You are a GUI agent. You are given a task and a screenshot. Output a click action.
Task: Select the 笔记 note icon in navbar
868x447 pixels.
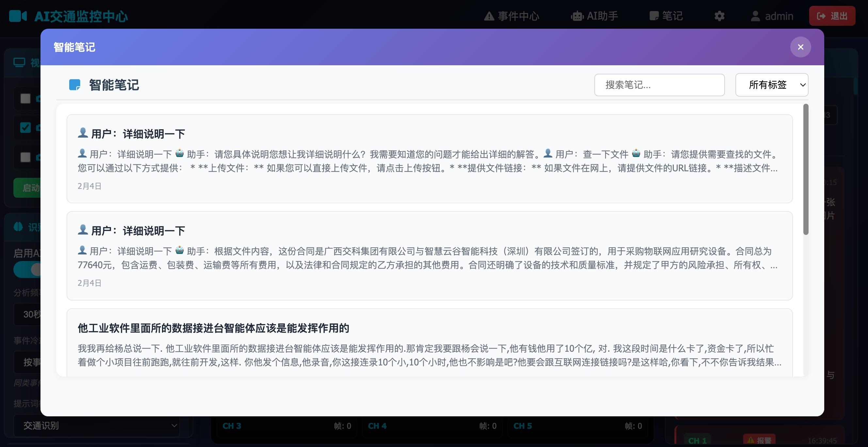(x=654, y=15)
